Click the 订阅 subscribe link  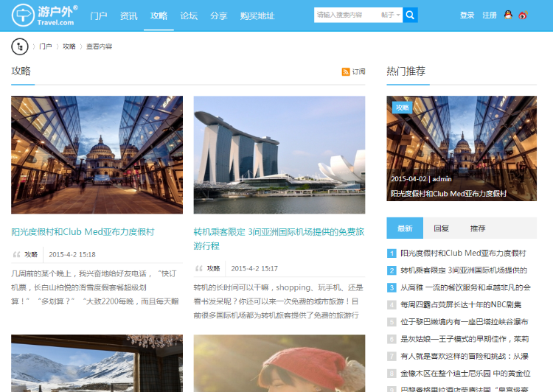click(x=358, y=72)
